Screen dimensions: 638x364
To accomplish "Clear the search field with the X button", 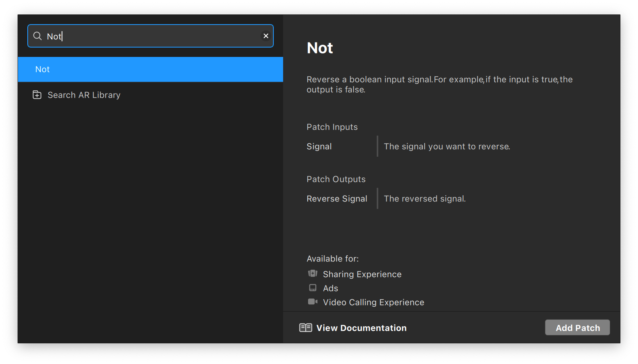I will tap(266, 36).
